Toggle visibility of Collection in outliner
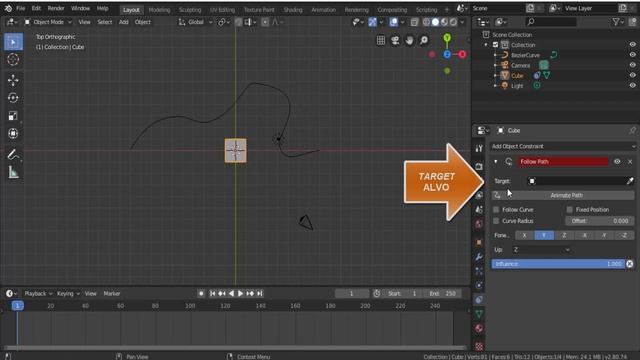The height and width of the screenshot is (360, 640). [x=632, y=45]
